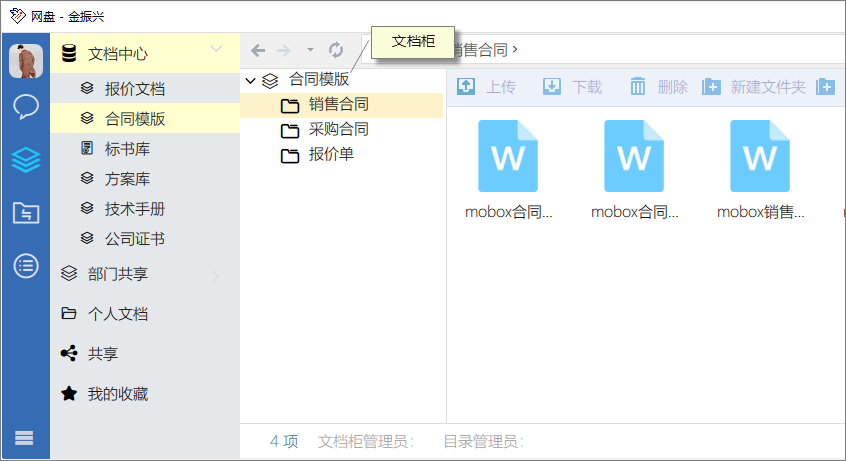
Task: Open 我的收藏 in sidebar
Action: click(x=117, y=394)
